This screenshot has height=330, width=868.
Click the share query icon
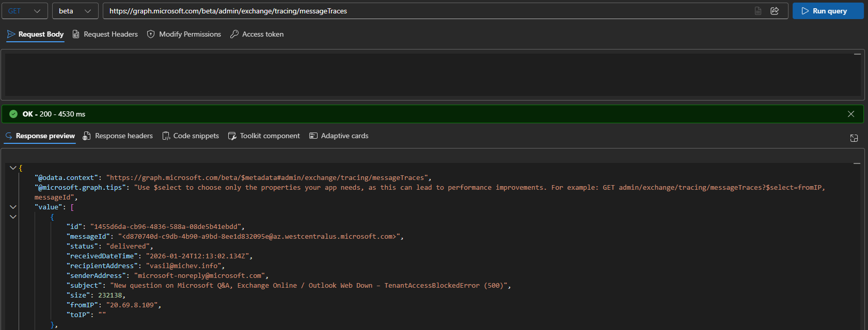tap(775, 11)
